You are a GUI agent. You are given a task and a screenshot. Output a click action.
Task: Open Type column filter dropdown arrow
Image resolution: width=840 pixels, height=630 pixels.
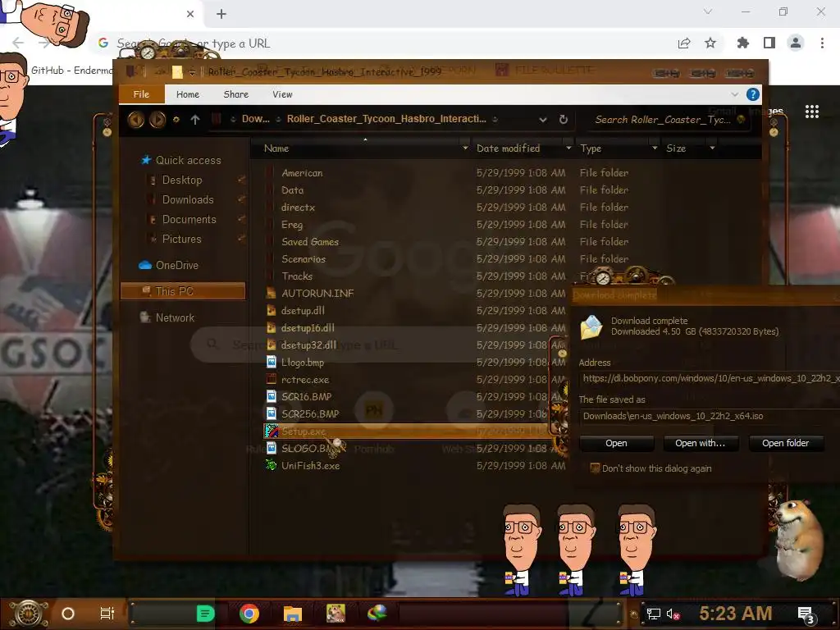pyautogui.click(x=655, y=148)
